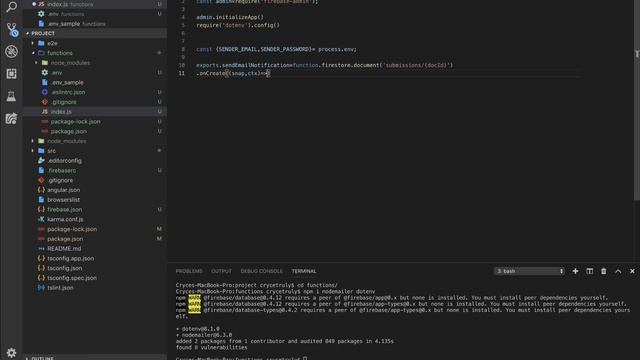Switch to the TERMINAL tab

point(304,271)
